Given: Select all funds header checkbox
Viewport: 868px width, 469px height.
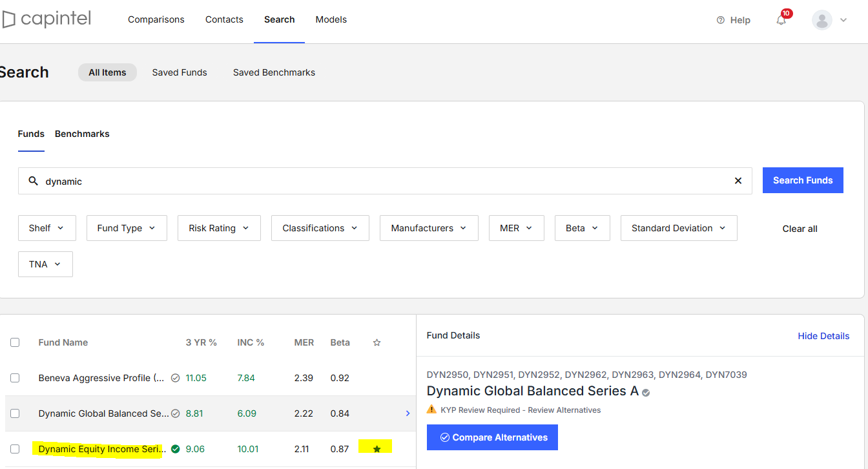Looking at the screenshot, I should (x=15, y=342).
